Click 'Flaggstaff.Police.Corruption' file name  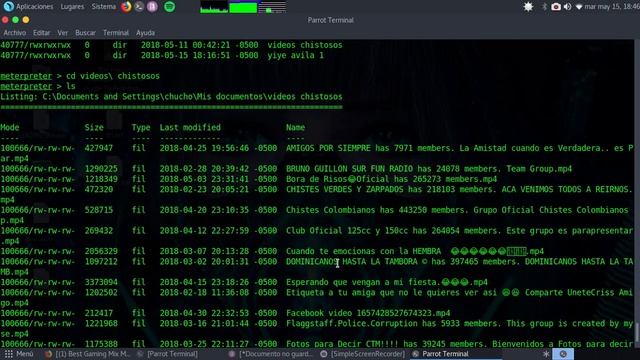click(352, 323)
